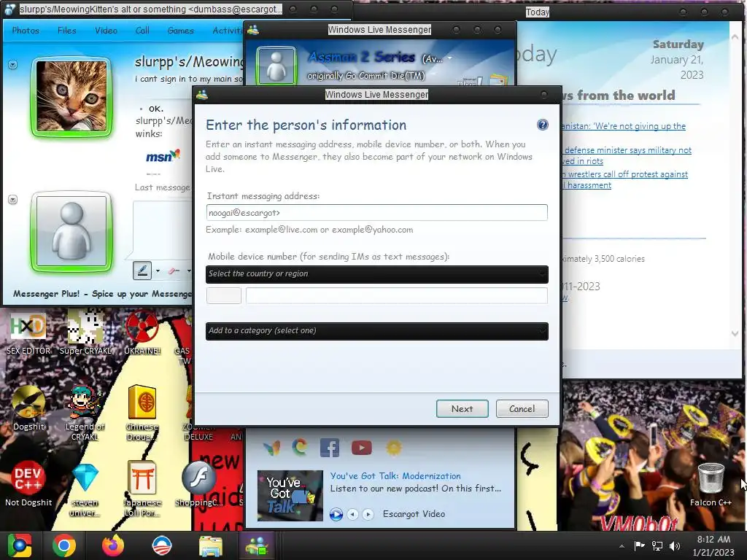Screen dimensions: 747x560
Task: Open the Call menu in chat window
Action: (x=142, y=31)
